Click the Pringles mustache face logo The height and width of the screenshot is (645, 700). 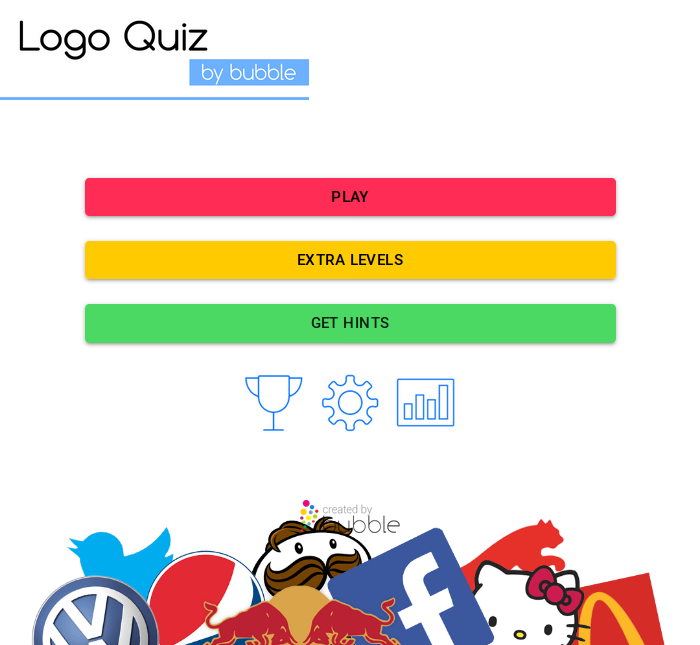click(312, 553)
